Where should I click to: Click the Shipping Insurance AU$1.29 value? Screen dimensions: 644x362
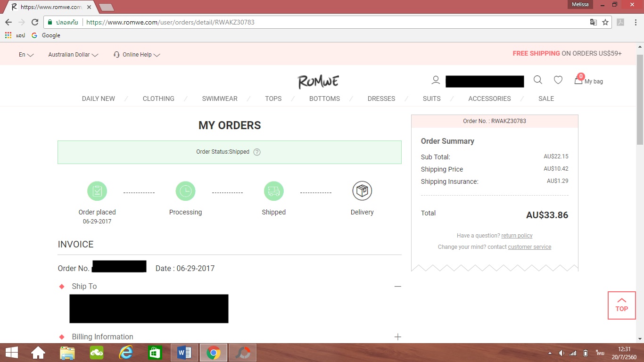click(558, 181)
